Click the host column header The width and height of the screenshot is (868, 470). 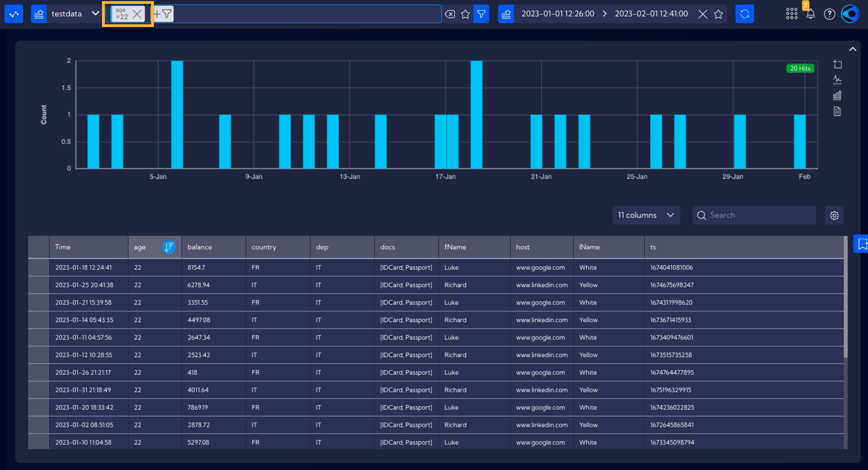point(542,247)
